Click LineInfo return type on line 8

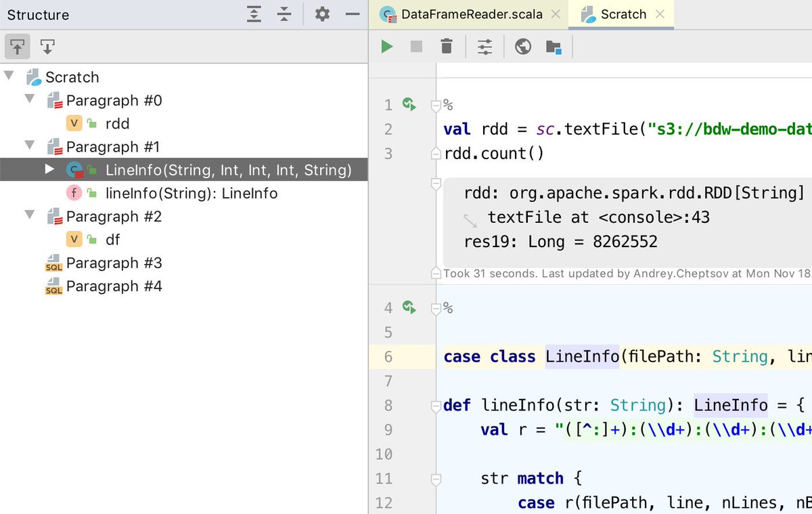pos(731,405)
